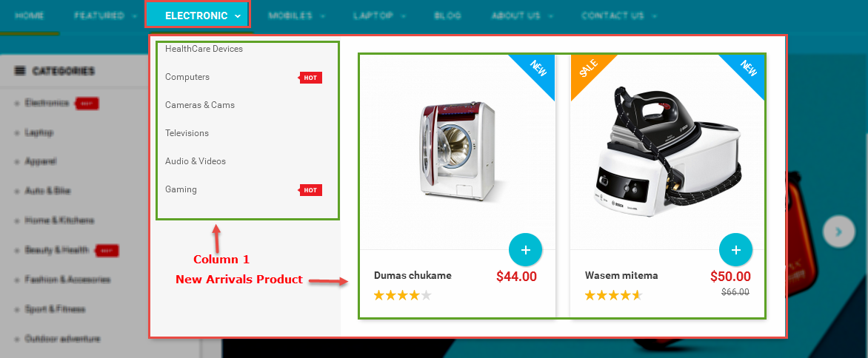Add Wasem mitema with plus button
Viewport: 868px width, 358px height.
pos(735,250)
